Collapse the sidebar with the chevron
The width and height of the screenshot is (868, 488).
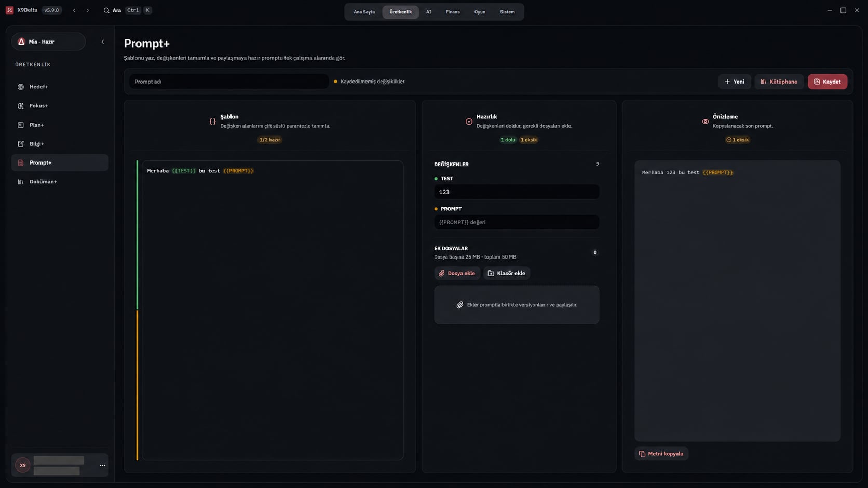click(103, 42)
